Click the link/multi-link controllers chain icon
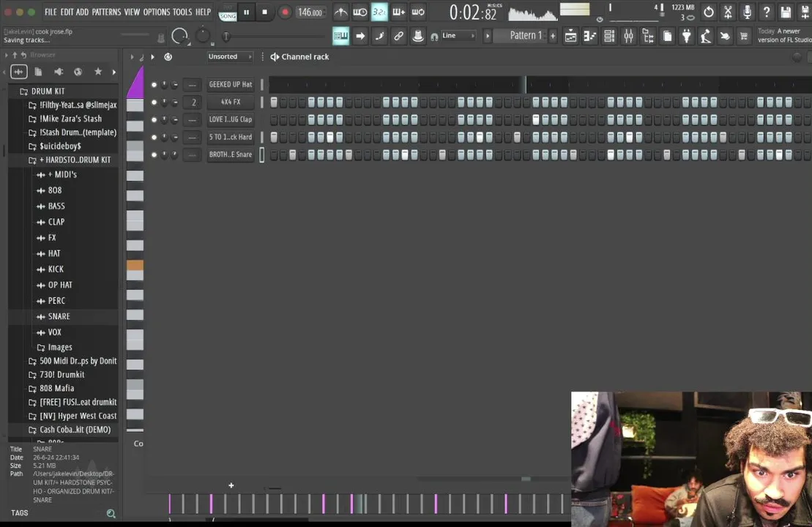 coord(398,36)
